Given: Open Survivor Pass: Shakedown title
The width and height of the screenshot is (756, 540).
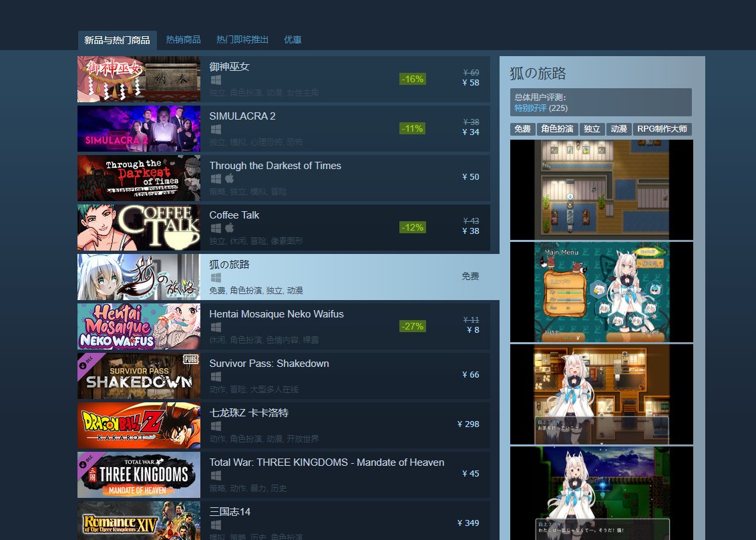Looking at the screenshot, I should [x=269, y=364].
